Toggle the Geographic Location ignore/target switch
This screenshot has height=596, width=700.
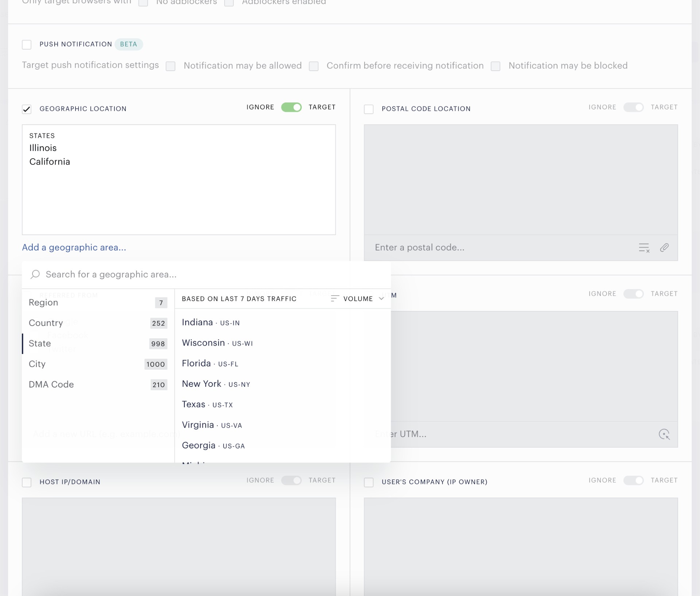(x=291, y=107)
